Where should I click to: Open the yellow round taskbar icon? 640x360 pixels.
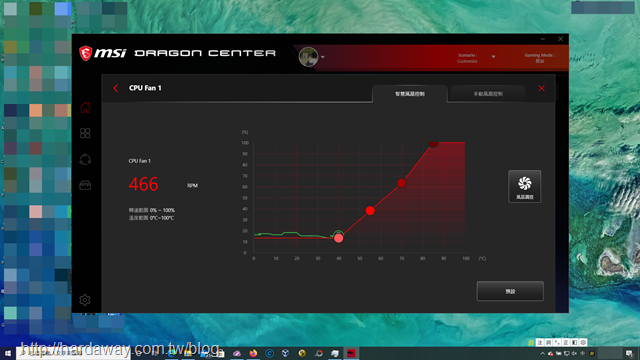pos(302,353)
